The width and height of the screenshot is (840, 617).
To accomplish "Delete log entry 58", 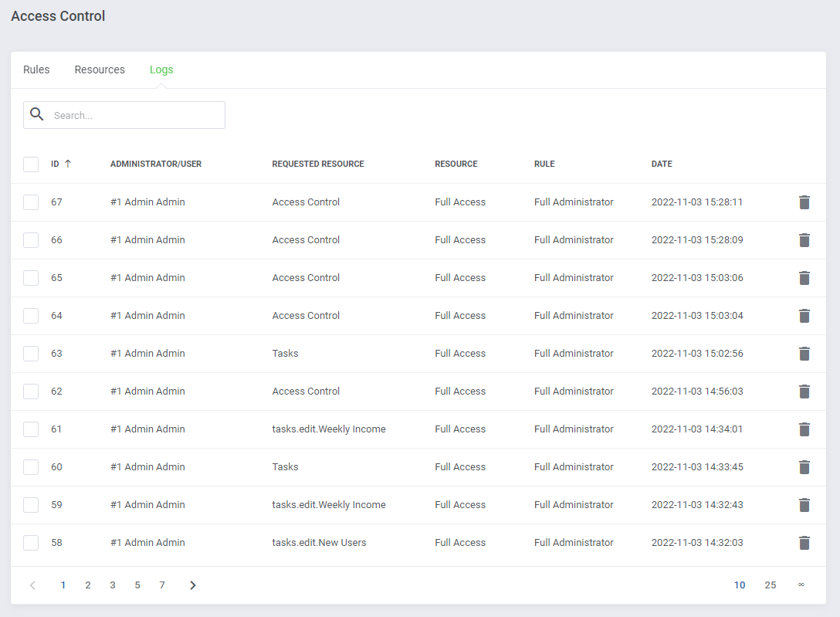I will [x=804, y=543].
